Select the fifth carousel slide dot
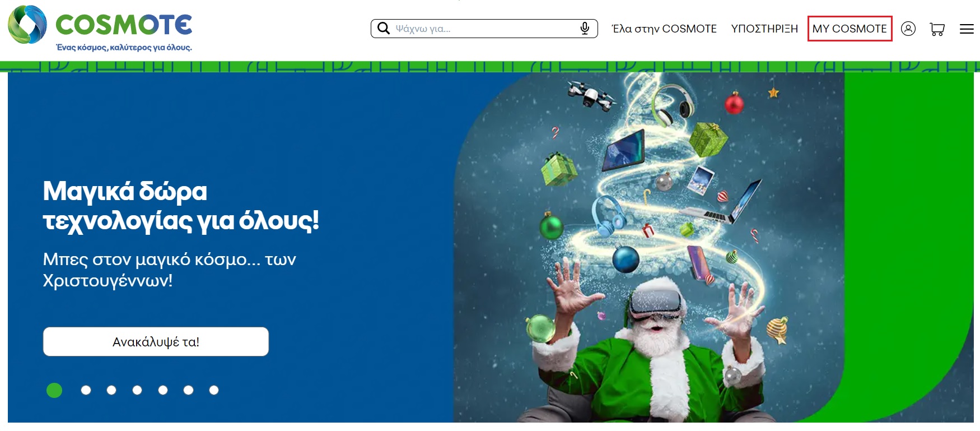 (163, 390)
